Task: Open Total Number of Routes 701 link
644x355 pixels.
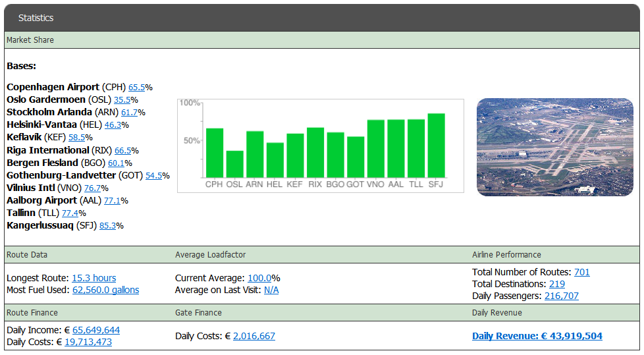Action: coord(581,272)
